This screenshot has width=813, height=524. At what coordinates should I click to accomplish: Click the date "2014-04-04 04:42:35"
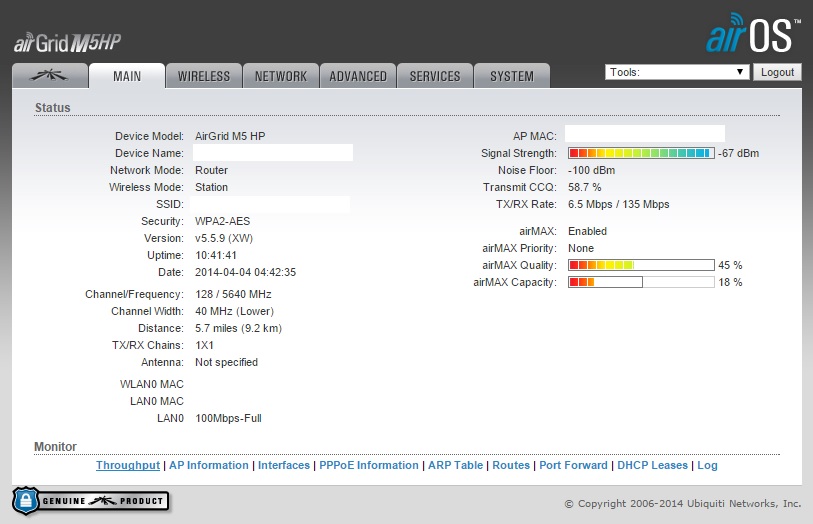[245, 273]
